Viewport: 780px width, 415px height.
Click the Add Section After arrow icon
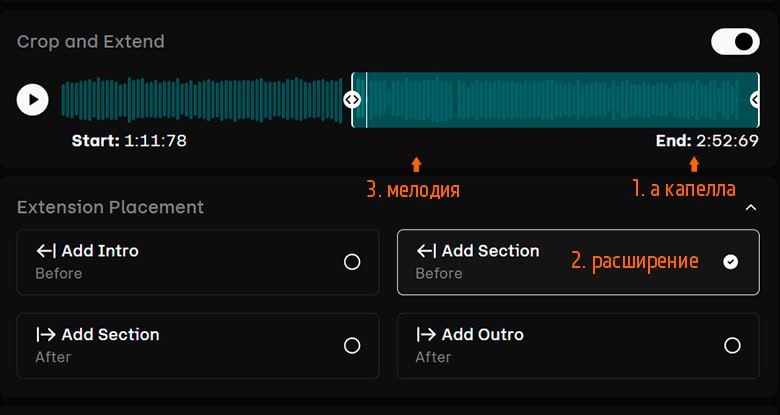coord(46,335)
